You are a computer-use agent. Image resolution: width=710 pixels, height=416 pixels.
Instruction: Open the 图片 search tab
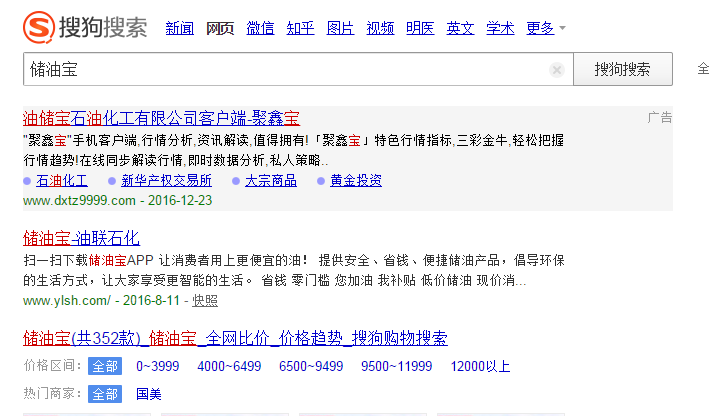(x=341, y=28)
